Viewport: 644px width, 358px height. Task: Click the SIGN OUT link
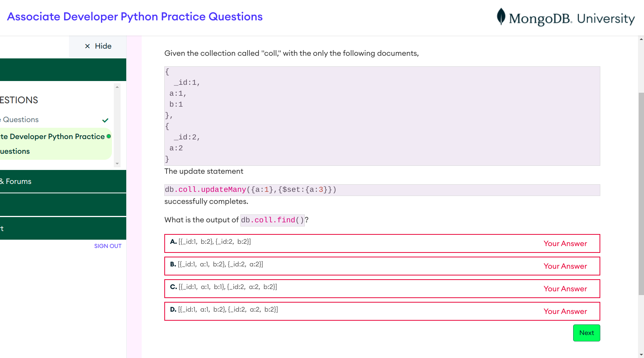coord(108,246)
